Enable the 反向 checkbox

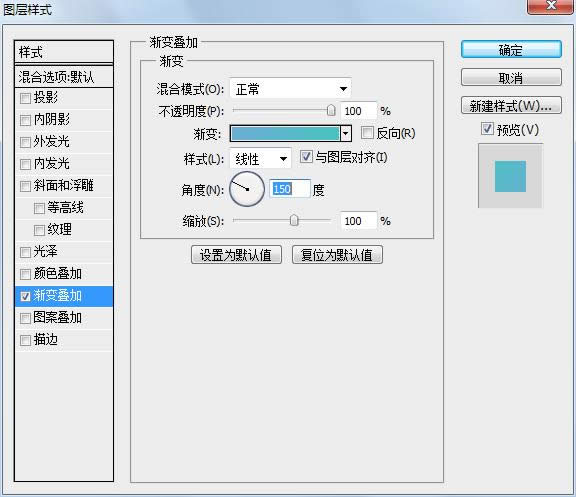(x=367, y=133)
